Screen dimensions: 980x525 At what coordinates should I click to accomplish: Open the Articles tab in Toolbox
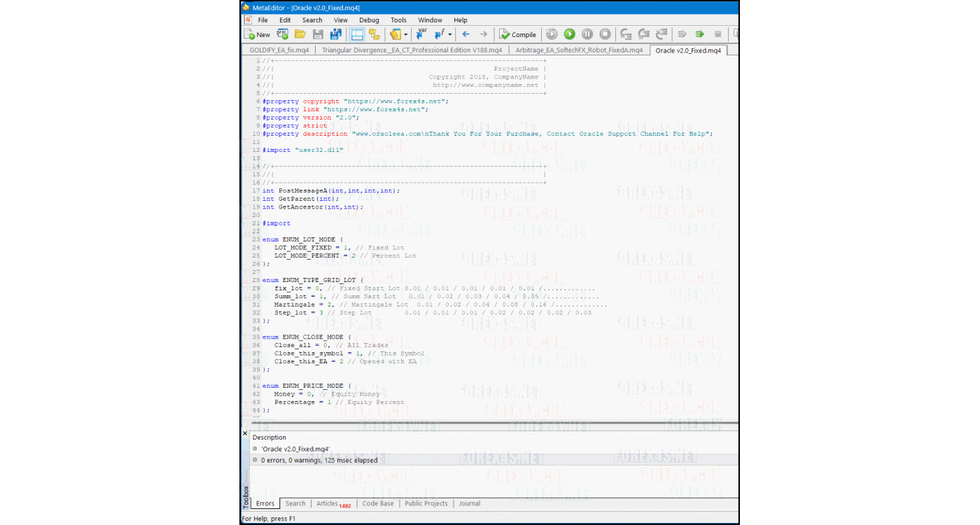click(x=333, y=503)
